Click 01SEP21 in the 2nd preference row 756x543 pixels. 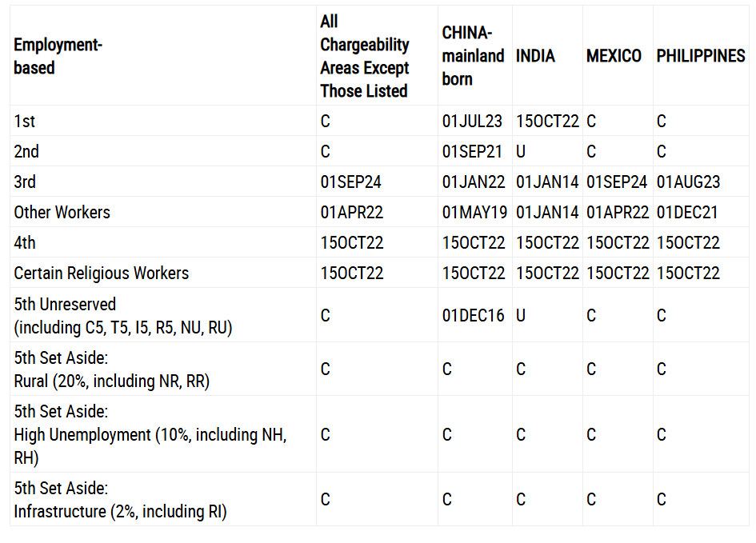pyautogui.click(x=472, y=151)
